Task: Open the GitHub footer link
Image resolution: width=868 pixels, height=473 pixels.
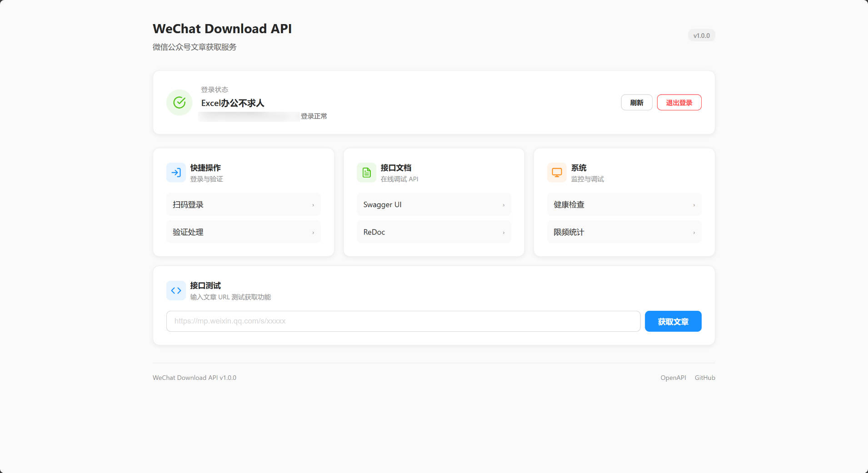Action: coord(705,378)
